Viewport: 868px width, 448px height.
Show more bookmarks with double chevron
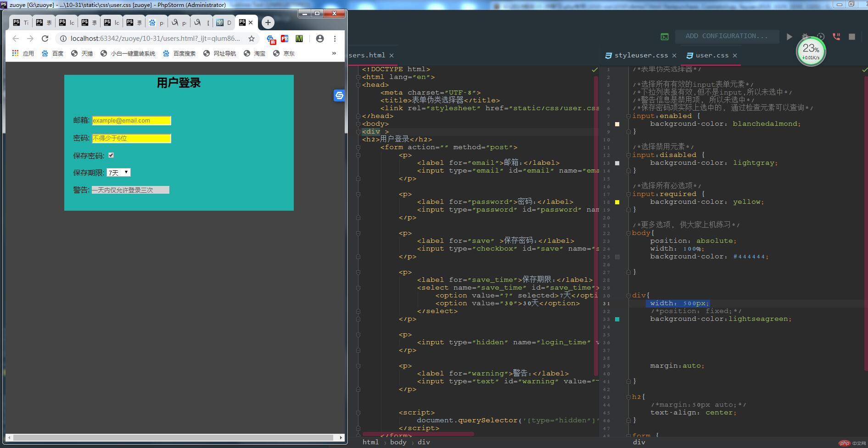(x=334, y=53)
